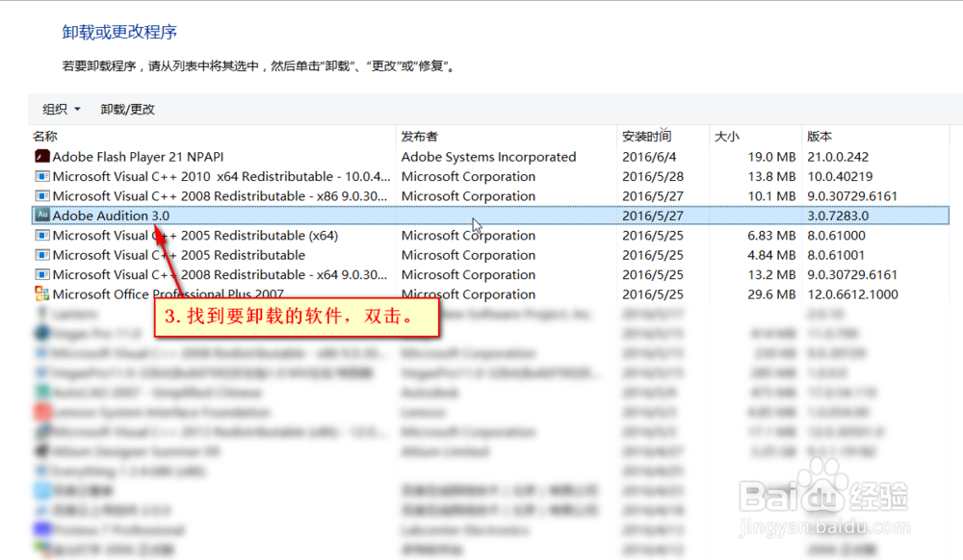Click version 8.0.61000
Image resolution: width=963 pixels, height=560 pixels.
point(837,235)
